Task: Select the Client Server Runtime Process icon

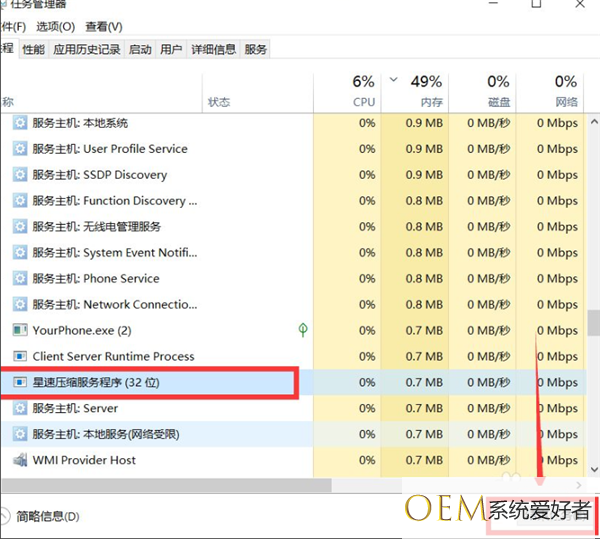Action: pyautogui.click(x=19, y=356)
